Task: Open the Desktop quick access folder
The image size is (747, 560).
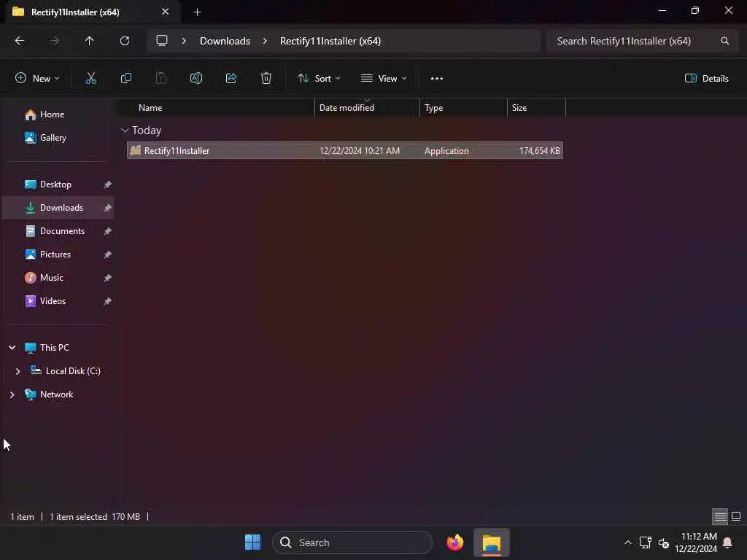Action: [57, 184]
